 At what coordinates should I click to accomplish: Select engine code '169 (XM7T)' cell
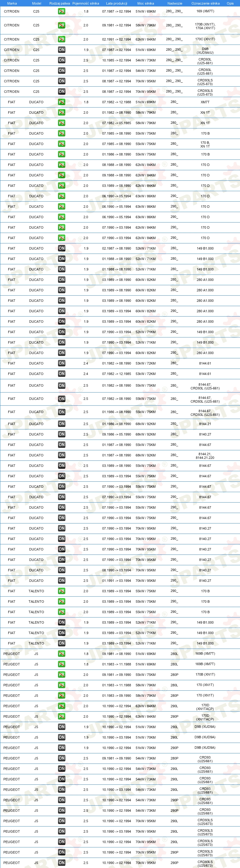point(205,11)
